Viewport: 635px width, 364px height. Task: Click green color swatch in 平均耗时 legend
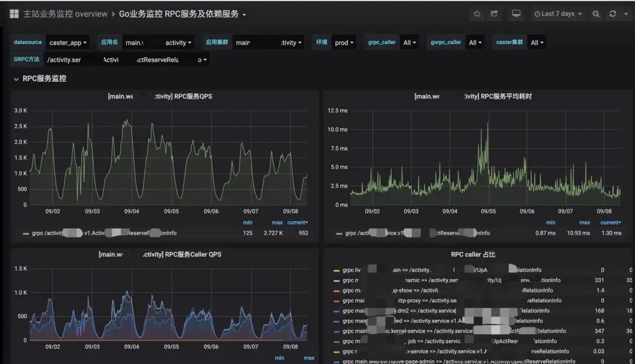[x=339, y=233]
